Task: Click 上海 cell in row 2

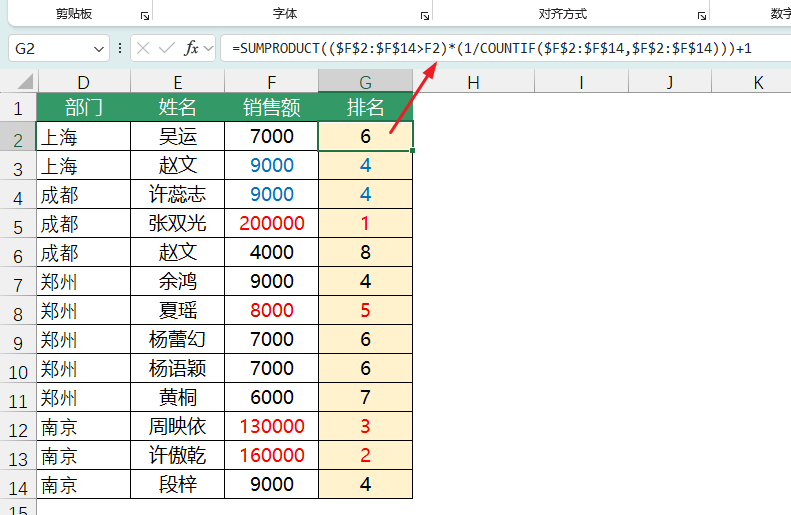Action: pos(84,136)
